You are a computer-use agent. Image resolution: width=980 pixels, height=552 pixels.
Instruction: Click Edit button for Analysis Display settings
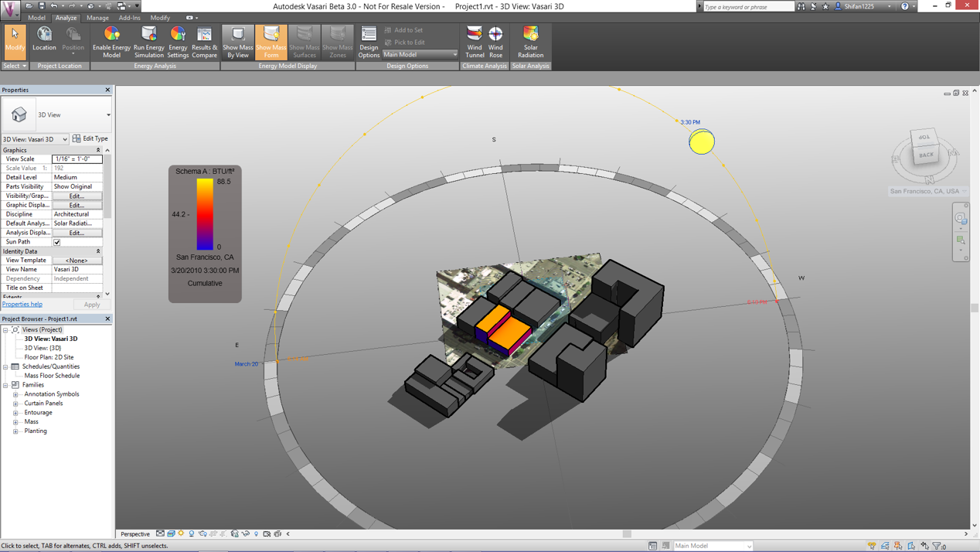tap(77, 233)
